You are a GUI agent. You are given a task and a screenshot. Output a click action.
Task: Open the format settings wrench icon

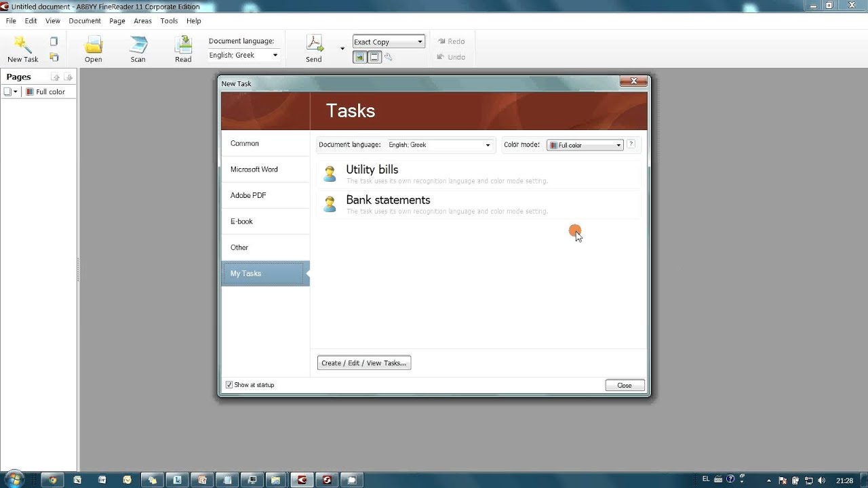389,58
